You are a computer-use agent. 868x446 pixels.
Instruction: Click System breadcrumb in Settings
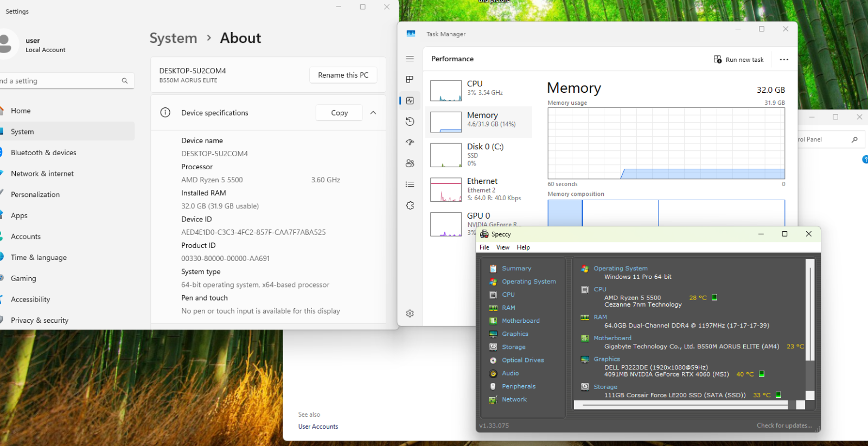pyautogui.click(x=174, y=38)
